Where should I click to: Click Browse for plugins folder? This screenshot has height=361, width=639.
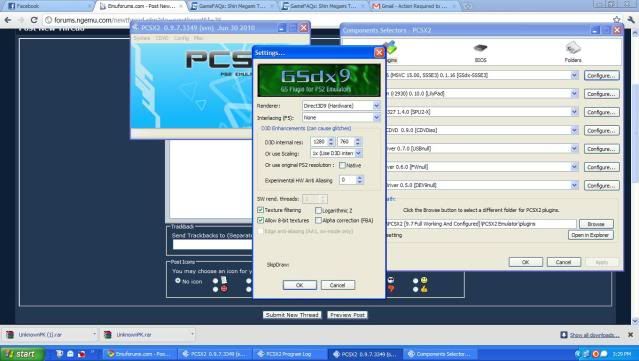(x=596, y=224)
